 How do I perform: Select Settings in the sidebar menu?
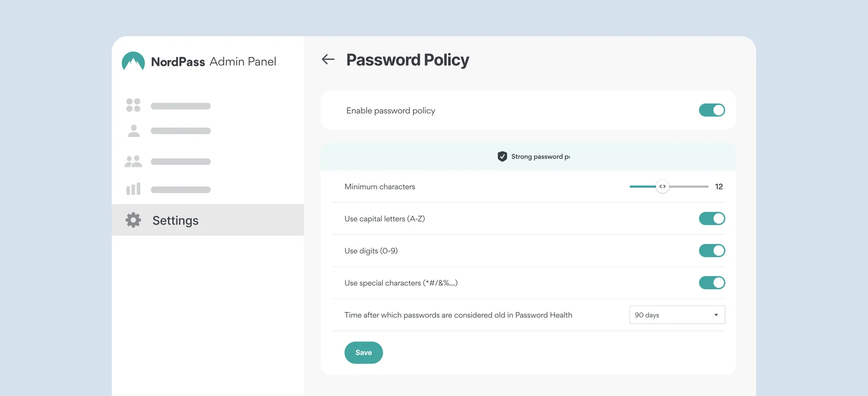tap(175, 220)
